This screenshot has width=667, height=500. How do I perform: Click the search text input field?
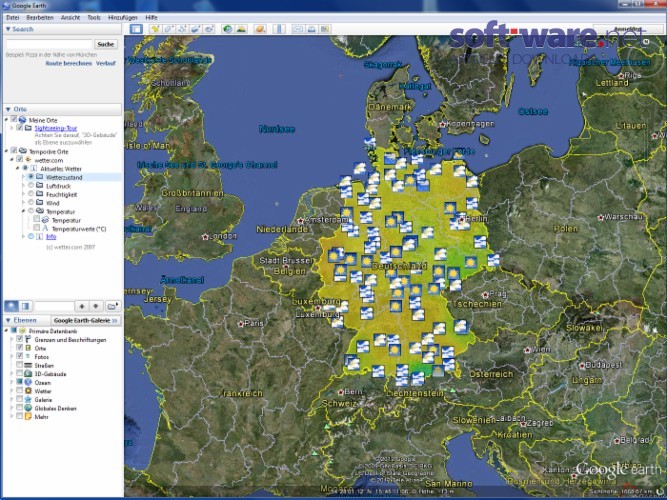pos(49,44)
